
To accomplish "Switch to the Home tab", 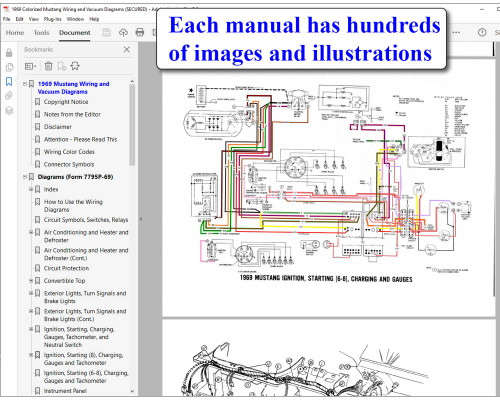I will 15,33.
